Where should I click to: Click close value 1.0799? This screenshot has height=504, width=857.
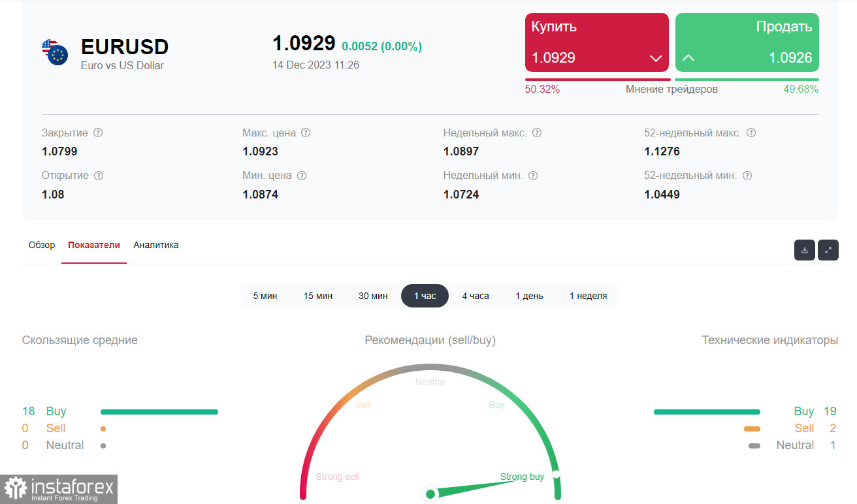tap(59, 151)
